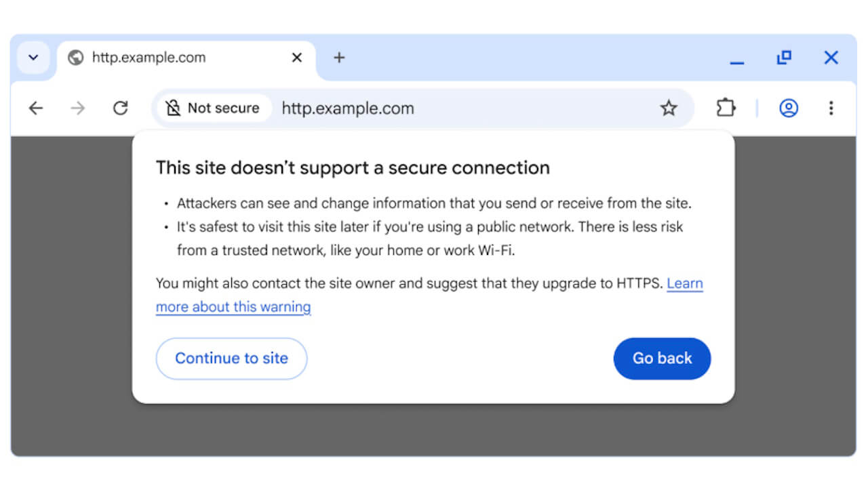Click the Continue to site button
The width and height of the screenshot is (868, 488).
[231, 359]
